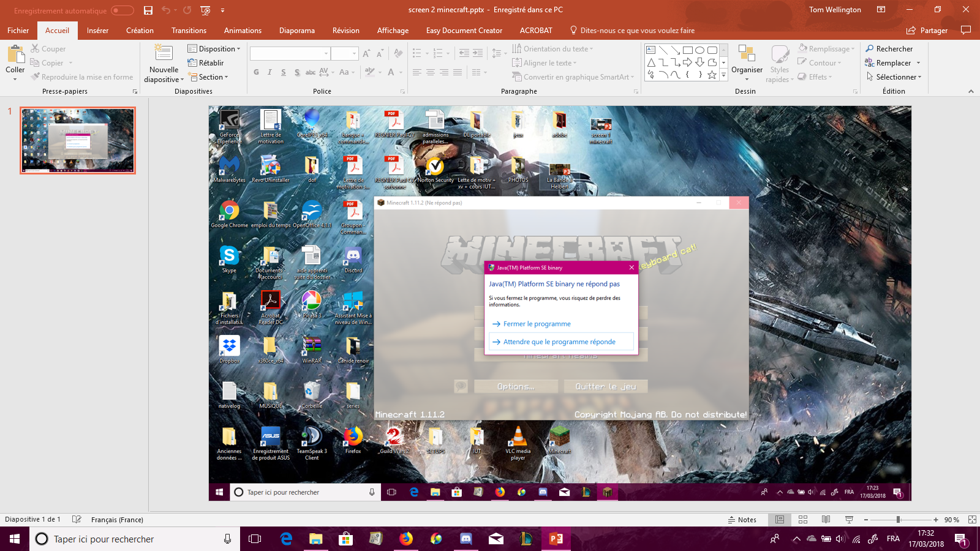Switch to the Transitions tab

point(189,30)
